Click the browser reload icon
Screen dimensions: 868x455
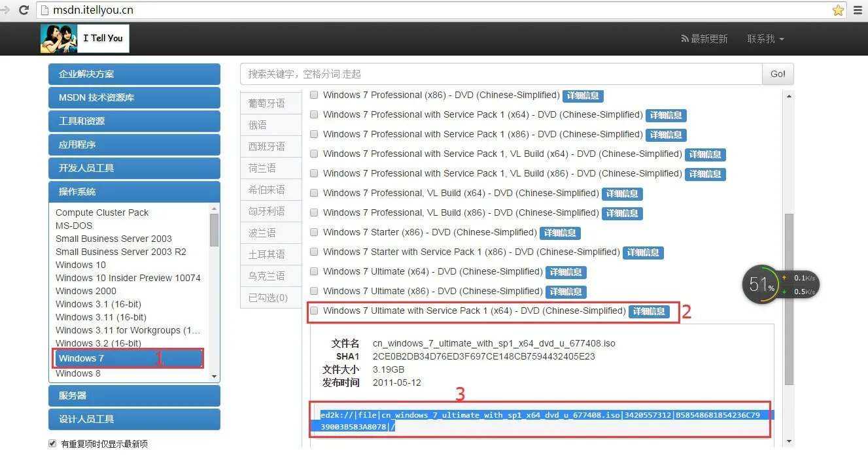(x=24, y=10)
